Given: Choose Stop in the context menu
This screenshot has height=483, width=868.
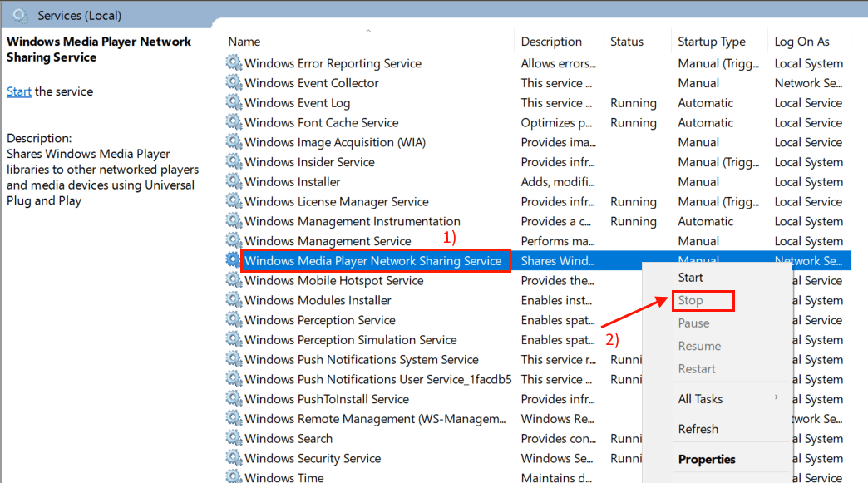Looking at the screenshot, I should coord(690,300).
